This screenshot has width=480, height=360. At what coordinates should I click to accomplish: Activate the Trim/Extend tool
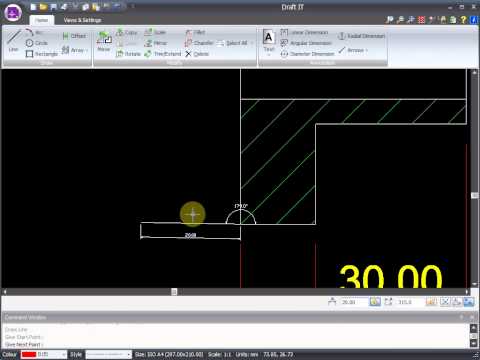(163, 54)
